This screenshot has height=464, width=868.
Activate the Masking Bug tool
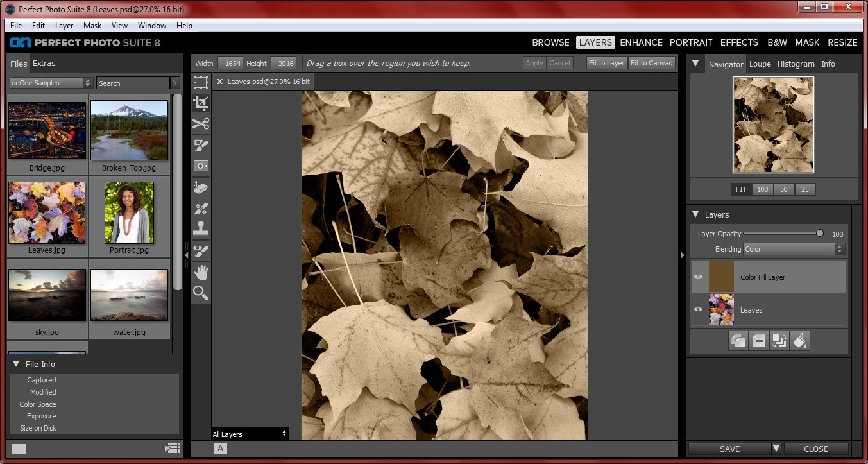[x=201, y=166]
